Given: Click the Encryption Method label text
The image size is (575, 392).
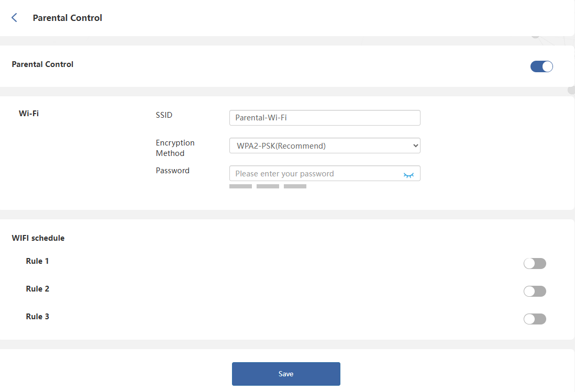Looking at the screenshot, I should [x=175, y=148].
